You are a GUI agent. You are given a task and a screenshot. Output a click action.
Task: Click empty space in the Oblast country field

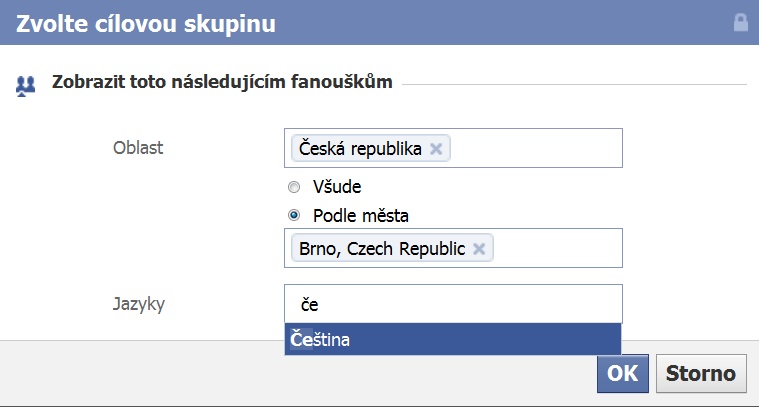pyautogui.click(x=536, y=148)
